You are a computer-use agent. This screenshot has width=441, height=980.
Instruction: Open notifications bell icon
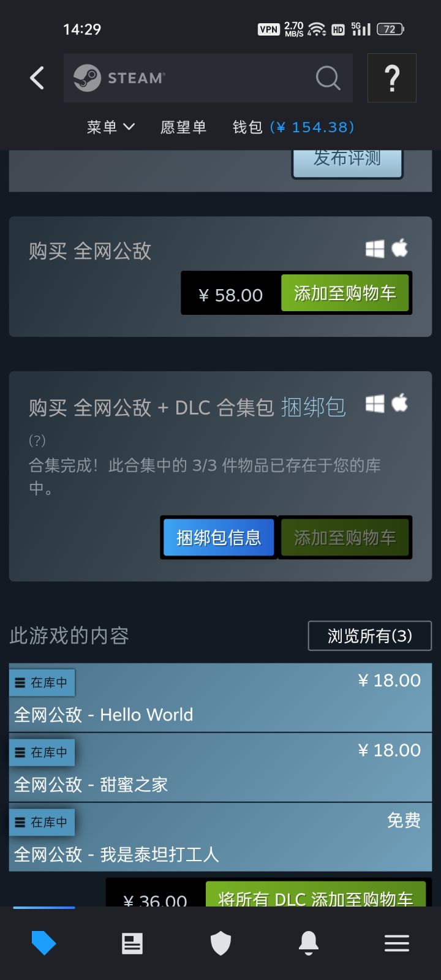coord(309,943)
